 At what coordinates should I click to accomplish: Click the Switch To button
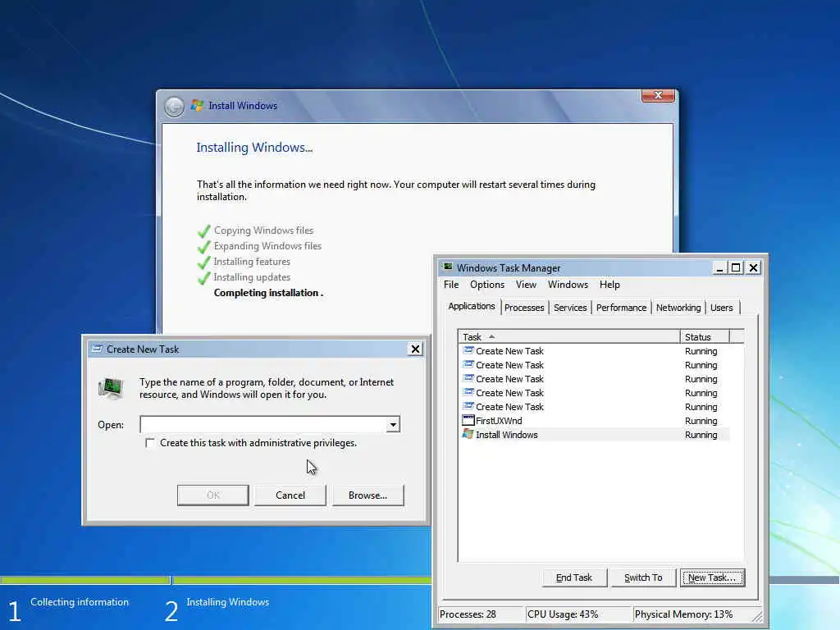point(643,577)
